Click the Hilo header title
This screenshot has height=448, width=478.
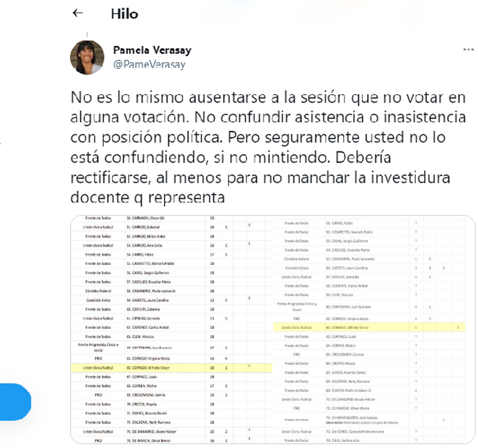(x=125, y=14)
